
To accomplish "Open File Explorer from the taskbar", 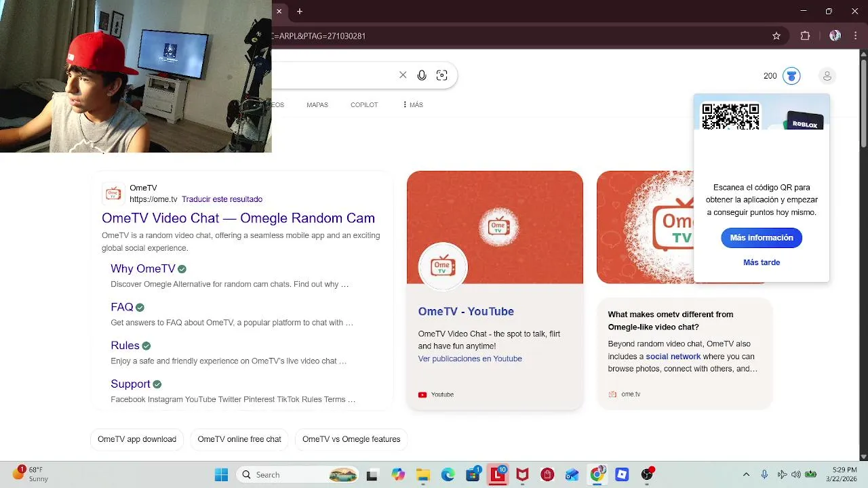I will pyautogui.click(x=423, y=475).
